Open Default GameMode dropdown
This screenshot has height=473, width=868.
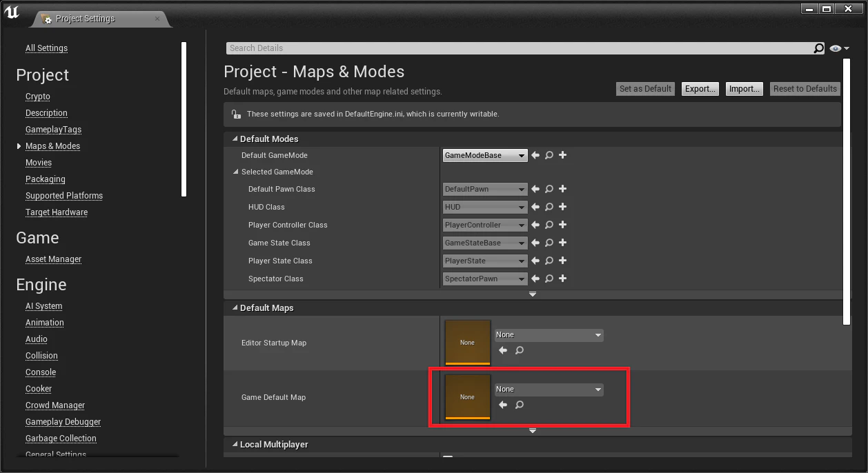[485, 156]
